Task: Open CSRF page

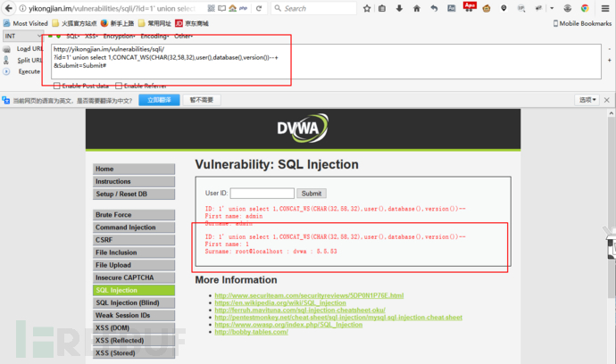Action: tap(134, 240)
